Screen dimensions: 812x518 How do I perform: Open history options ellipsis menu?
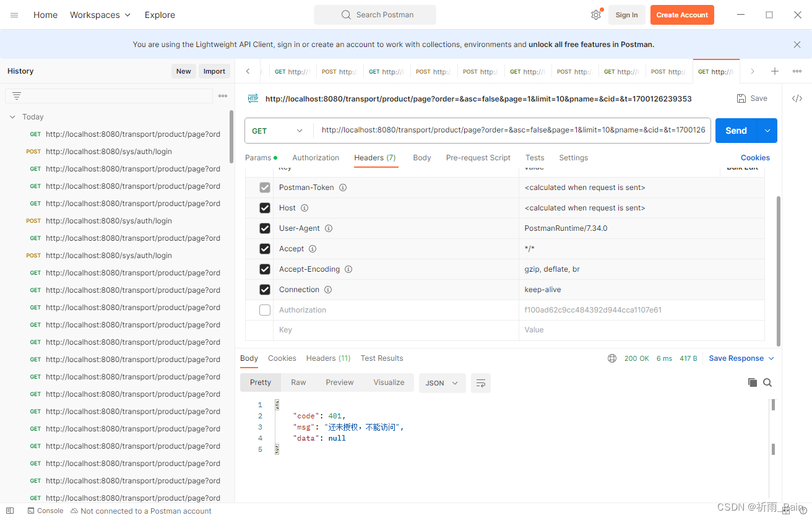pos(223,96)
